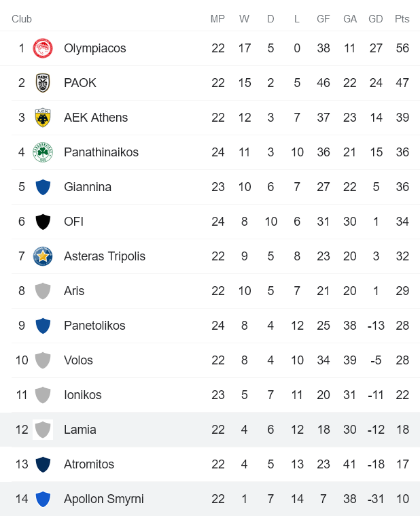The height and width of the screenshot is (516, 420).
Task: Click the OFI black shield icon
Action: click(x=43, y=222)
